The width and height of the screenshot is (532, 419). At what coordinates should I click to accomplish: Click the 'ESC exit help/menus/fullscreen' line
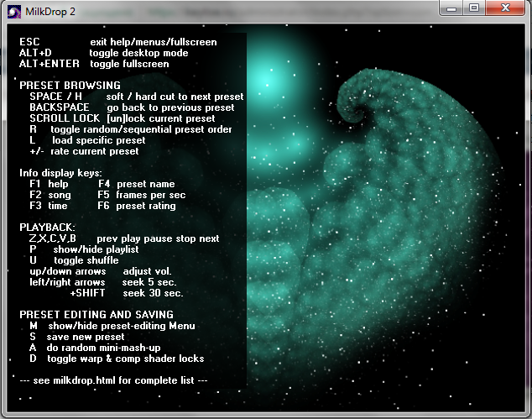click(117, 42)
